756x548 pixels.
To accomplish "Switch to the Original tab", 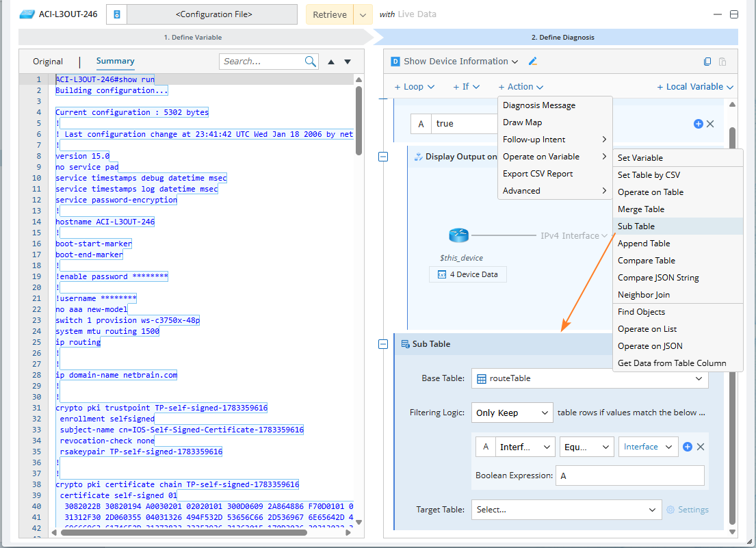I will 48,62.
